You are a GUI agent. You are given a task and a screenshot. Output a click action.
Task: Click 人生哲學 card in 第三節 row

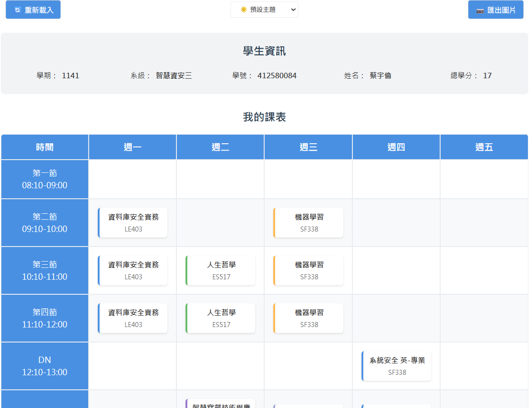[221, 271]
